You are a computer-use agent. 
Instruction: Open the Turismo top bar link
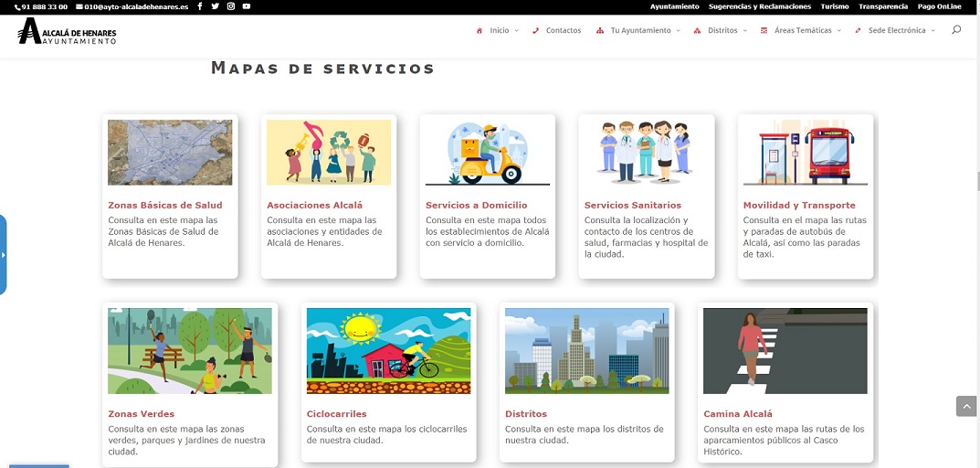835,6
